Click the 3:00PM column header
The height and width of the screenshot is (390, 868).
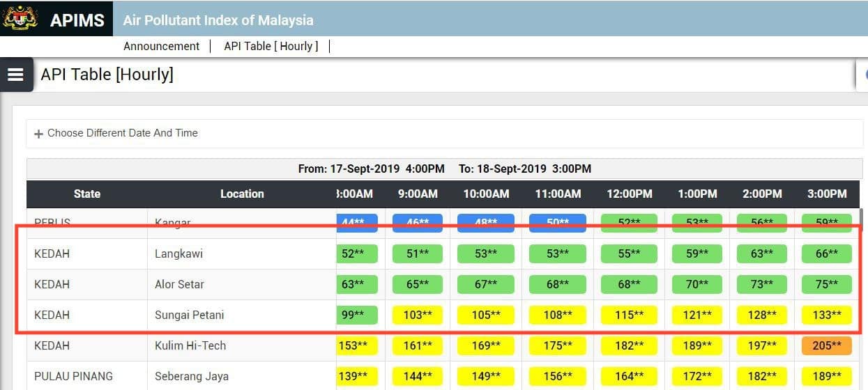click(x=827, y=194)
